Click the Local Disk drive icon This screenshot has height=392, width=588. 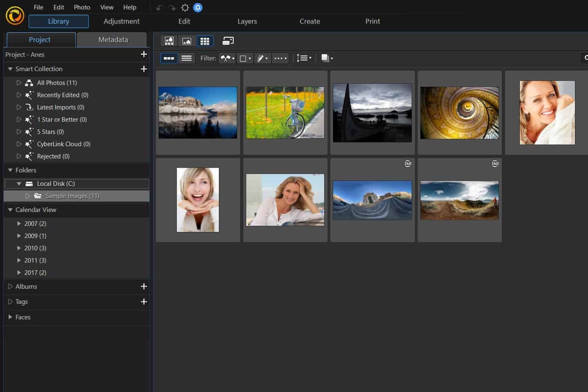click(29, 184)
